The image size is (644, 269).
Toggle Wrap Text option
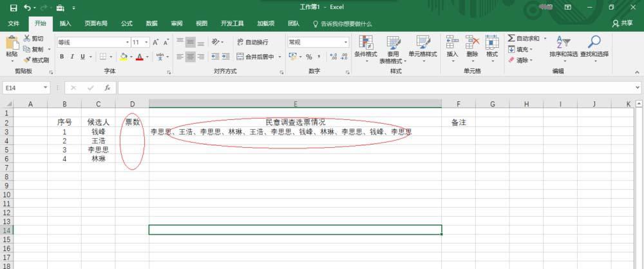coord(252,43)
